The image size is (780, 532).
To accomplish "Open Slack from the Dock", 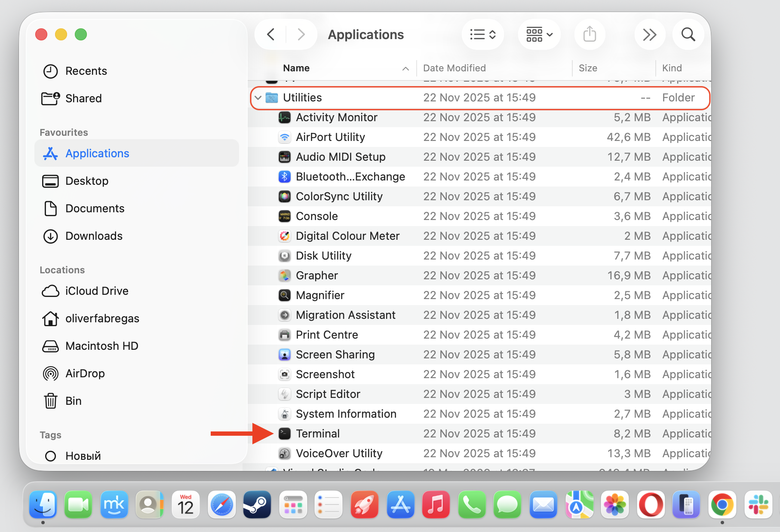I will click(759, 504).
